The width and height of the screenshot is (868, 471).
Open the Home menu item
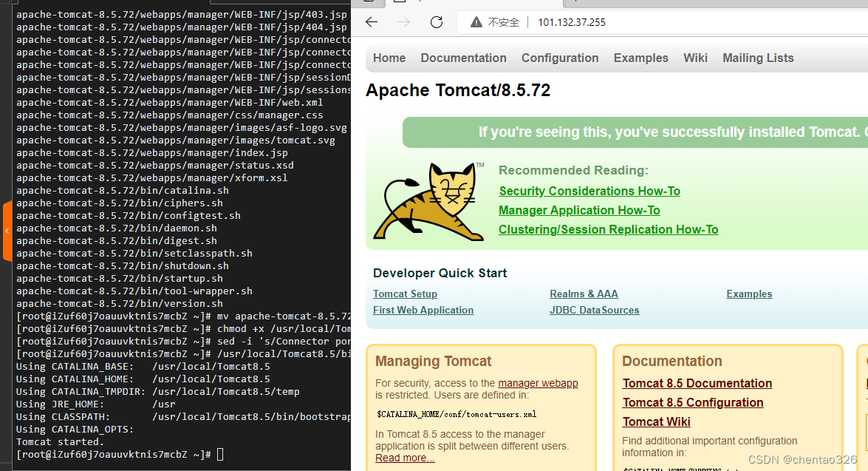(x=389, y=58)
